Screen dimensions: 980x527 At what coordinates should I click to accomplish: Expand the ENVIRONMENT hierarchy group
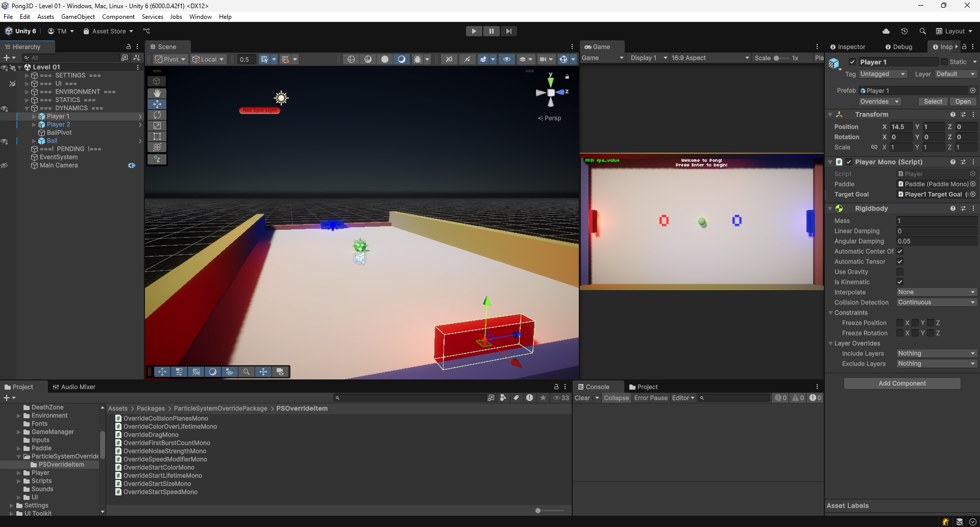tap(27, 92)
